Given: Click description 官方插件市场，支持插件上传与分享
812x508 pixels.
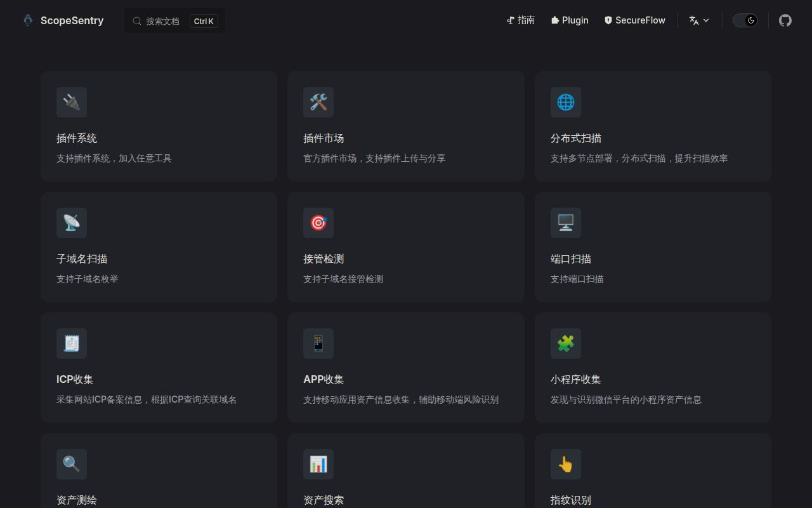Looking at the screenshot, I should click(x=374, y=158).
